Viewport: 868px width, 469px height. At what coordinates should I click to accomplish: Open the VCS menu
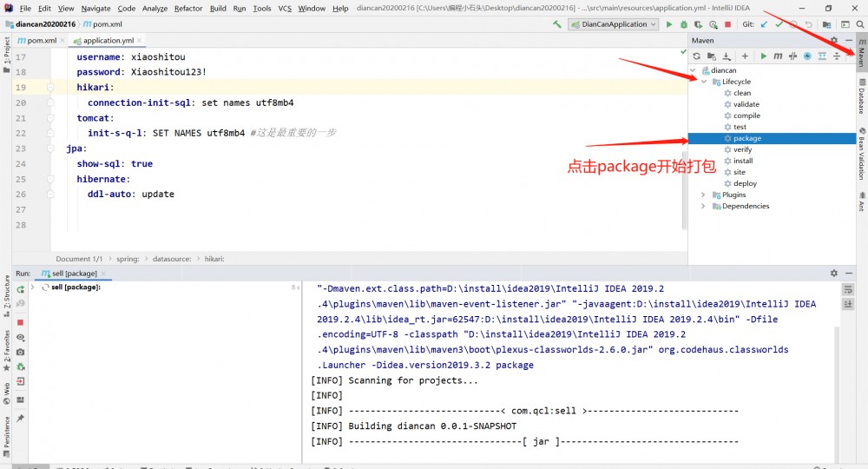pos(285,9)
